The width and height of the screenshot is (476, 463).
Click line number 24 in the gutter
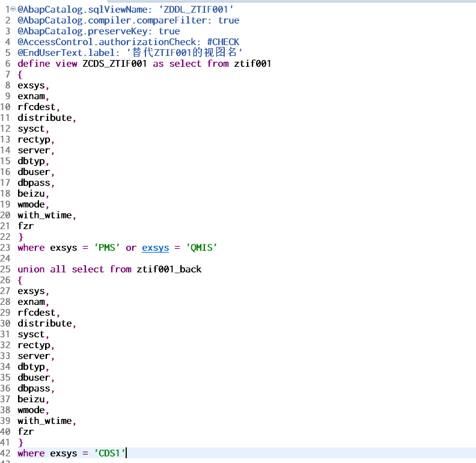click(x=5, y=259)
